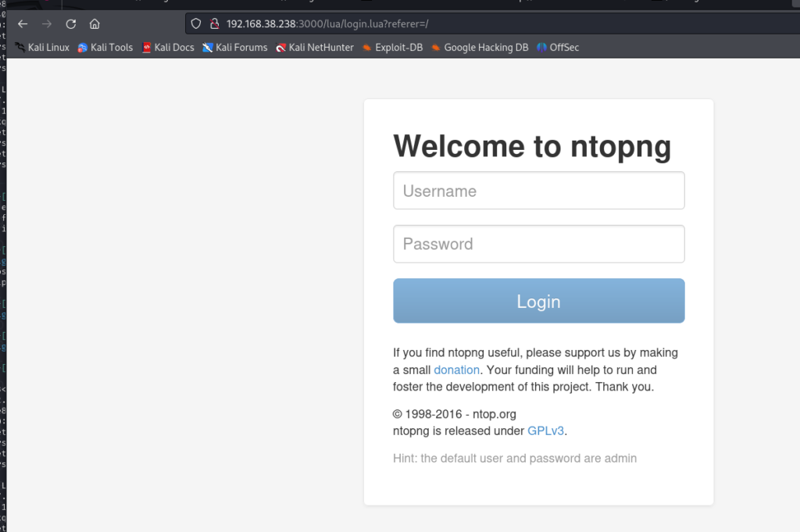Open the Google Hacking DB bookmark
Screen dimensions: 800x532
click(480, 48)
